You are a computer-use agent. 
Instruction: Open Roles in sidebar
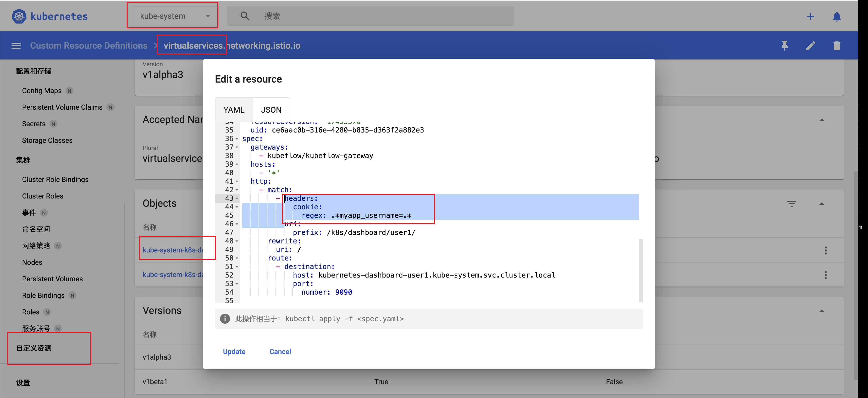31,312
